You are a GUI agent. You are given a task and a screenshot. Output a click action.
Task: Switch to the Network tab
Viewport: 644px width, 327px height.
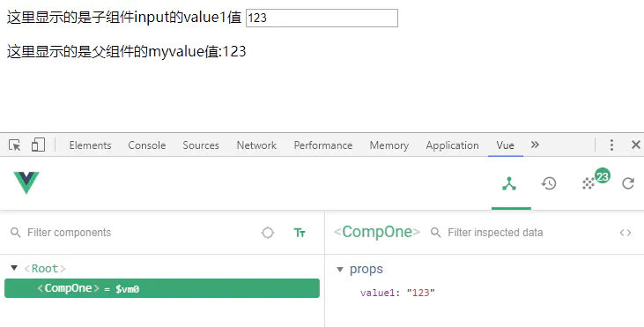[256, 145]
